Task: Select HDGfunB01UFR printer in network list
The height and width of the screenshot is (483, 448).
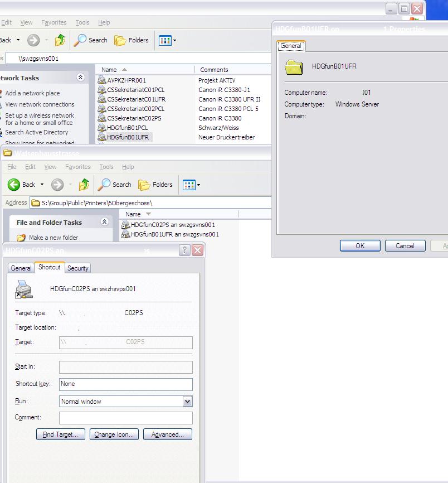Action: coord(128,137)
